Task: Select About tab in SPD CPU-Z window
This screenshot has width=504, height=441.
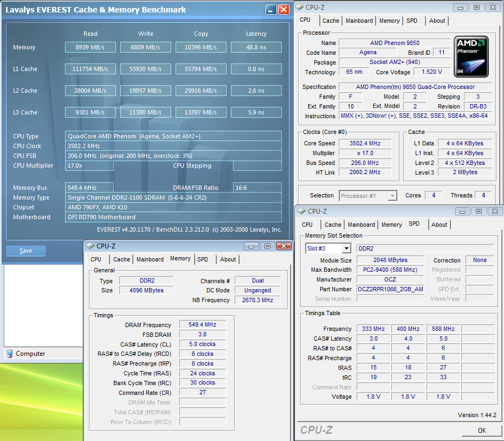Action: click(x=439, y=225)
